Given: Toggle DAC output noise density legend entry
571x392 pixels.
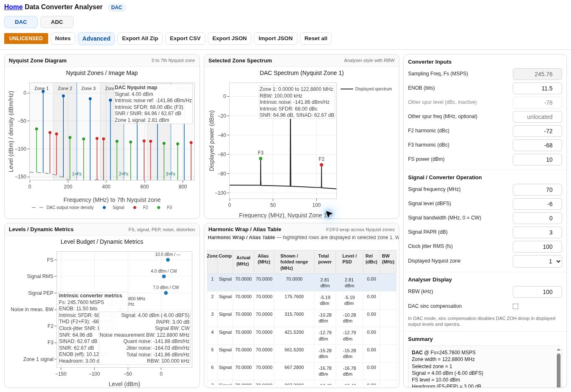Looking at the screenshot, I should (x=63, y=208).
